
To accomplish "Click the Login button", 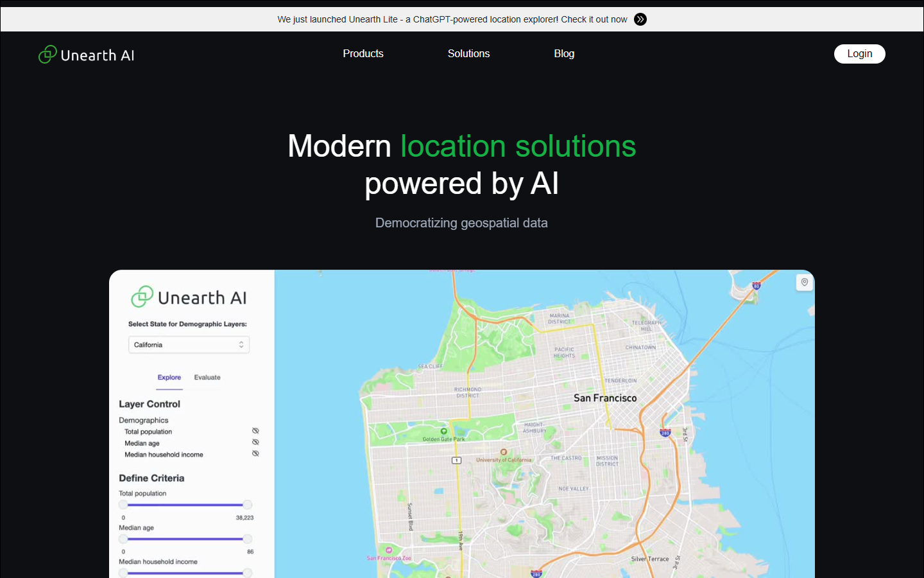I will 860,54.
